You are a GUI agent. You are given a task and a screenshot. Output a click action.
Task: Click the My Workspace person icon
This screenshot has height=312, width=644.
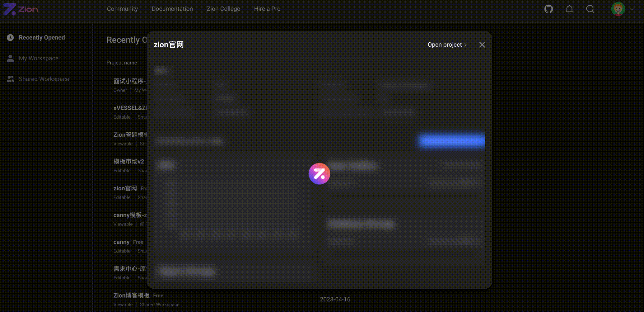[x=10, y=58]
